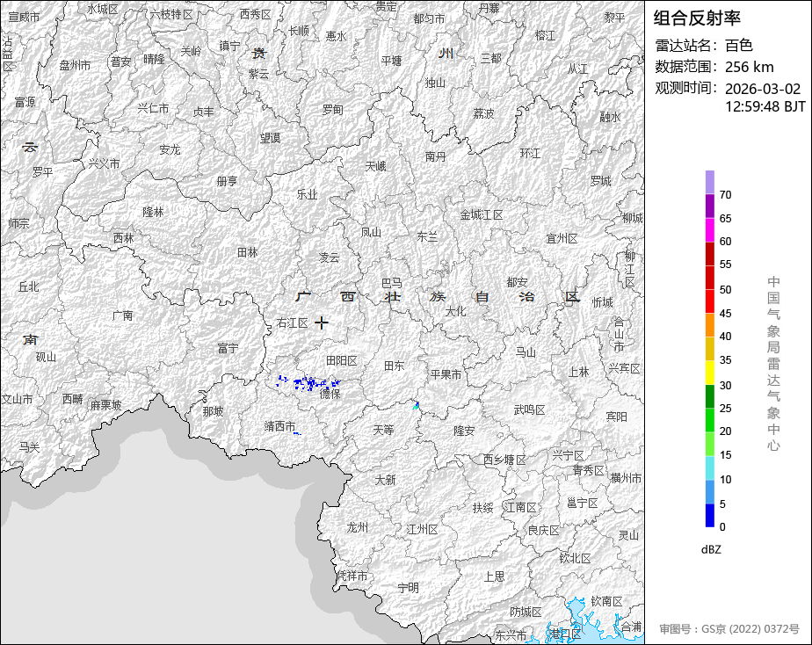Click the 靖西市 label on the map
The image size is (812, 645).
click(280, 426)
